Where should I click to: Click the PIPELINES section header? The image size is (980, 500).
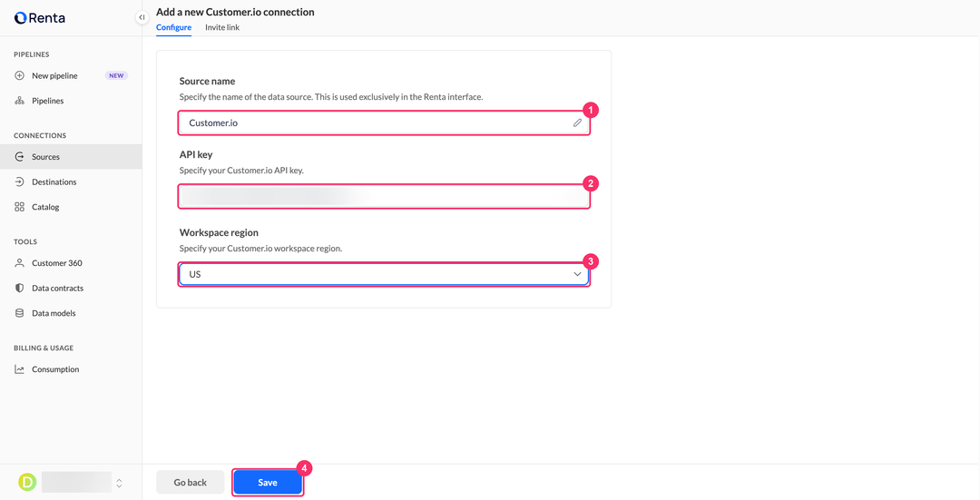pos(31,54)
